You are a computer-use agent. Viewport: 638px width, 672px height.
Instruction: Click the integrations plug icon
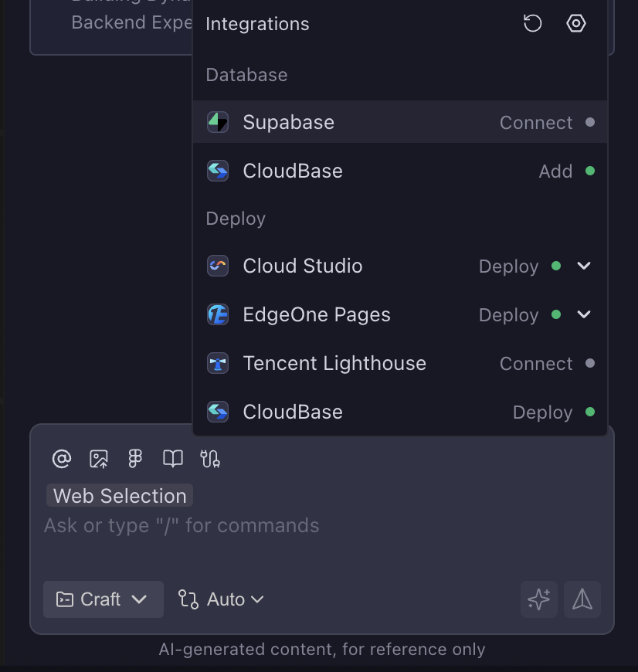[x=210, y=459]
